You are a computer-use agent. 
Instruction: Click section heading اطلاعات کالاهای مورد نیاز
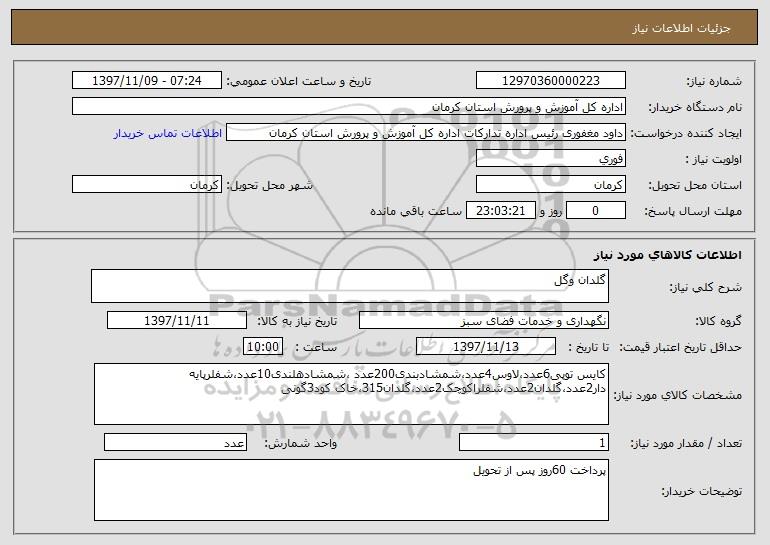coord(667,255)
